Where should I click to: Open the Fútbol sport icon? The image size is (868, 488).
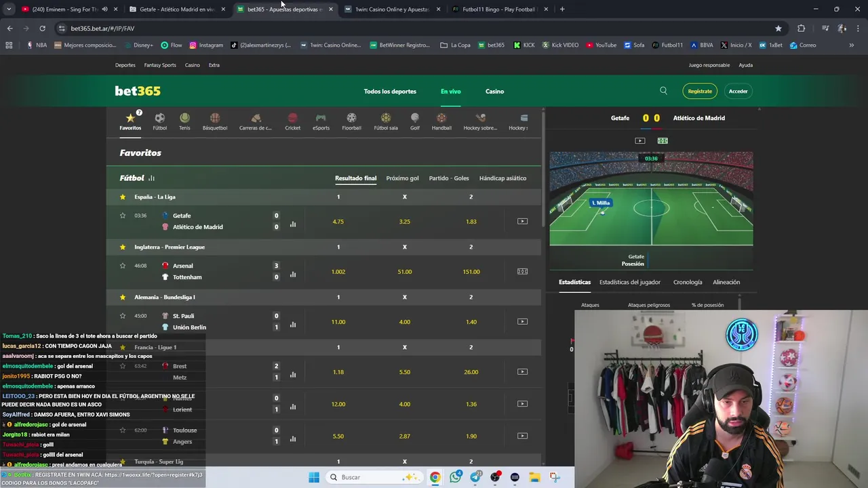click(x=159, y=121)
